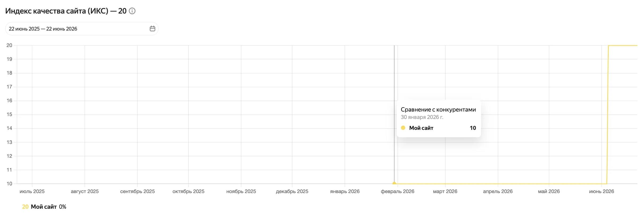Click the июнь 2026 axis label
This screenshot has height=213, width=644.
coord(602,191)
